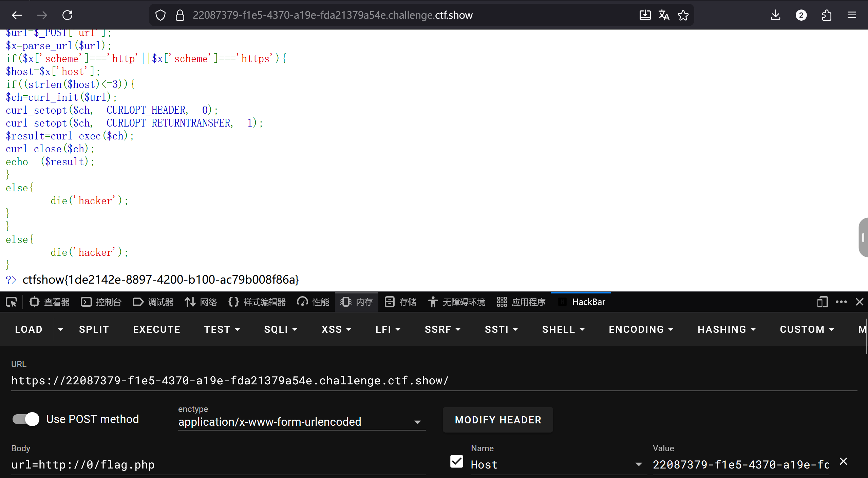This screenshot has width=868, height=478.
Task: Bookmark this page with star icon
Action: [x=683, y=15]
